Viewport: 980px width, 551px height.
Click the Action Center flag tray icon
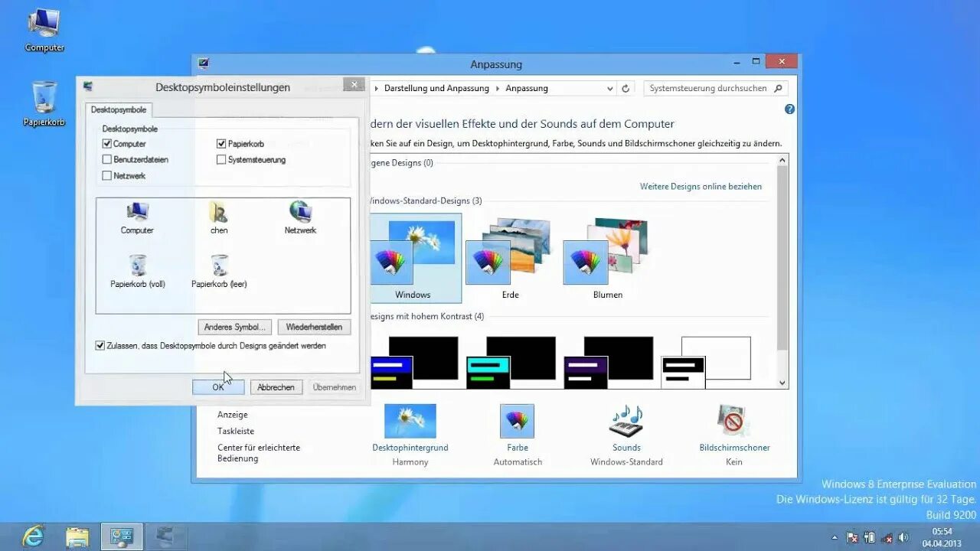(x=852, y=537)
